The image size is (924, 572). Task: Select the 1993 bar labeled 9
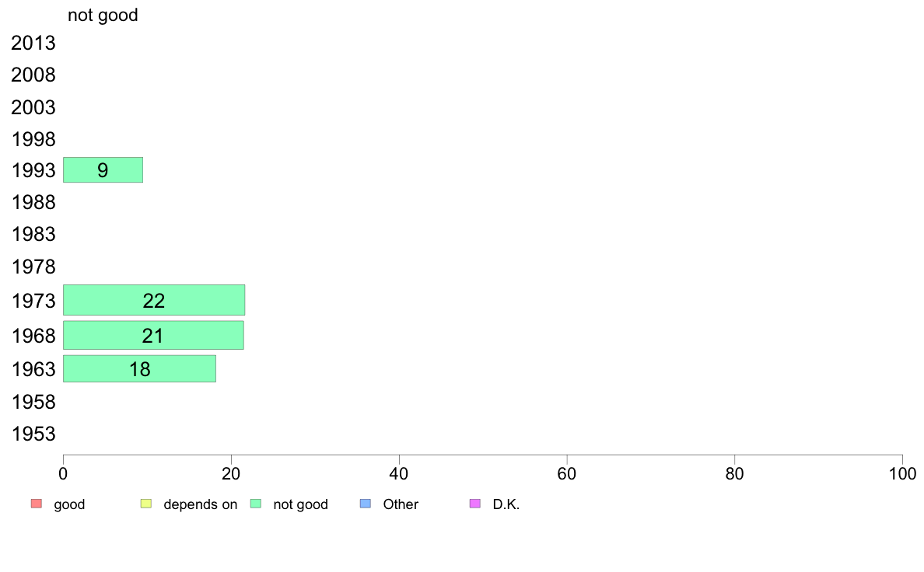pos(103,169)
